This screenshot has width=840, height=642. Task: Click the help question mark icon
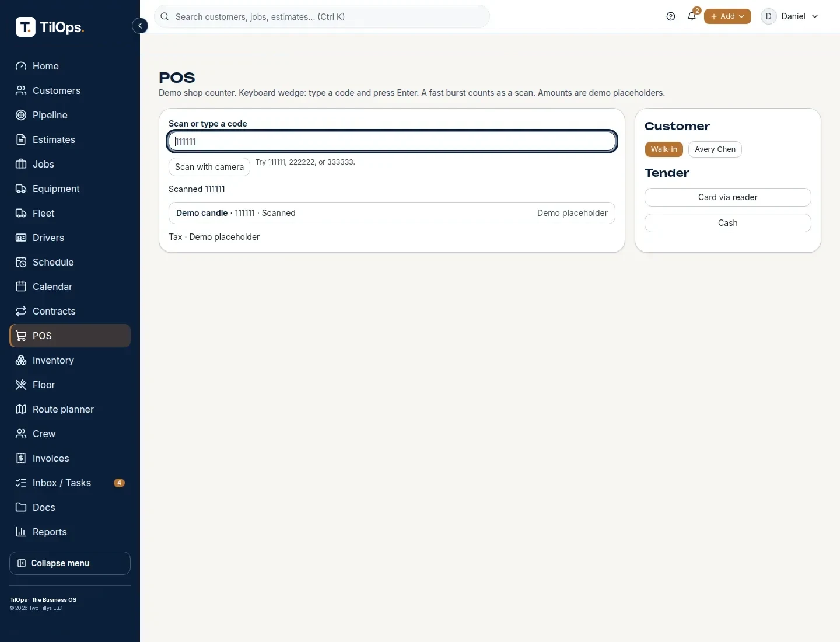click(x=671, y=16)
